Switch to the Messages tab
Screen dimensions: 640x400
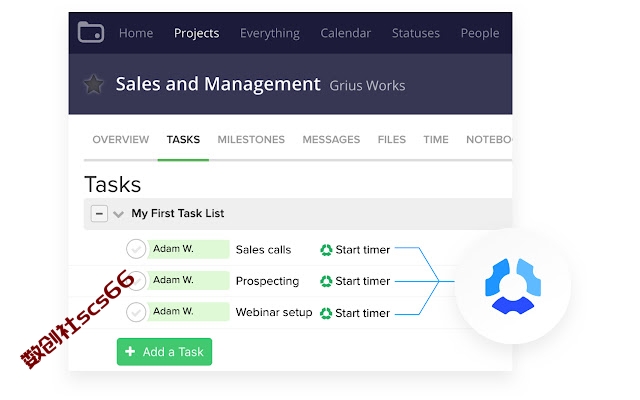click(x=331, y=140)
